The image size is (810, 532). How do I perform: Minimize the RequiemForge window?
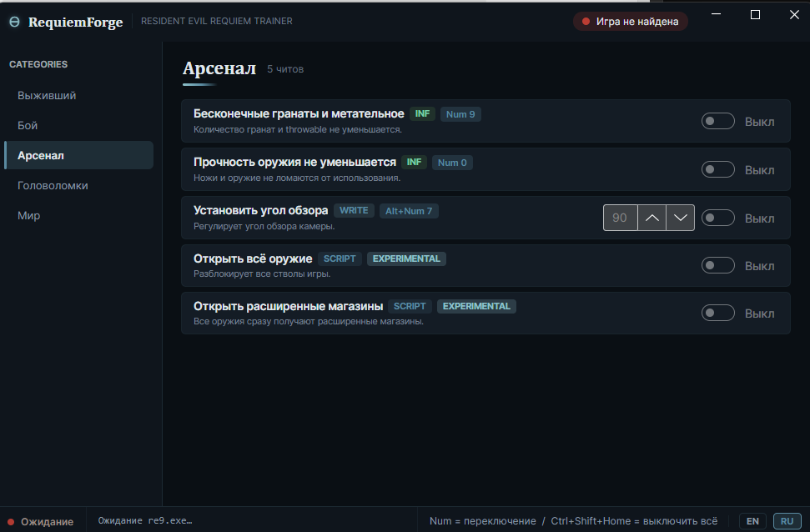point(716,14)
